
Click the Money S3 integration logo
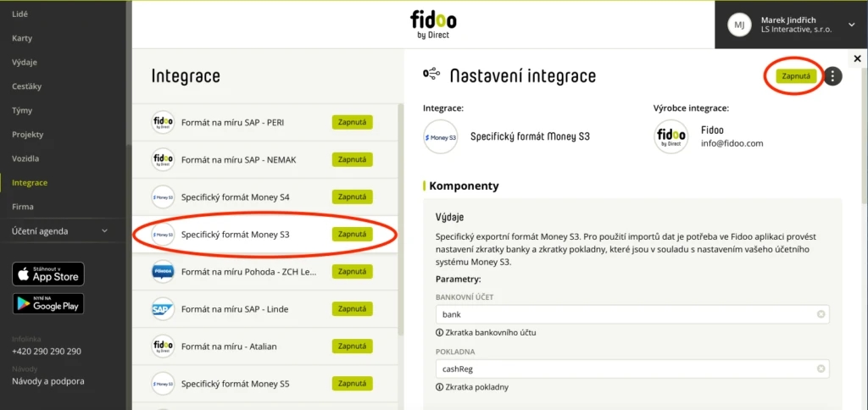440,136
